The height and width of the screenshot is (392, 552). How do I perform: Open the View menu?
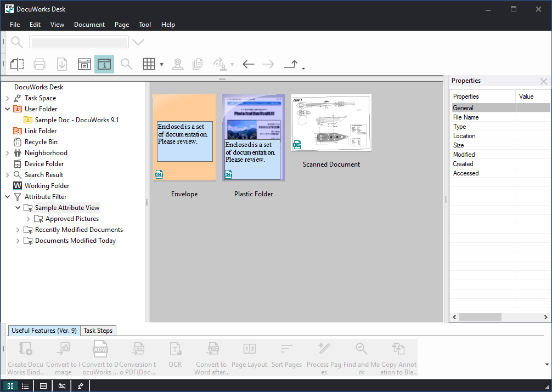click(x=57, y=25)
